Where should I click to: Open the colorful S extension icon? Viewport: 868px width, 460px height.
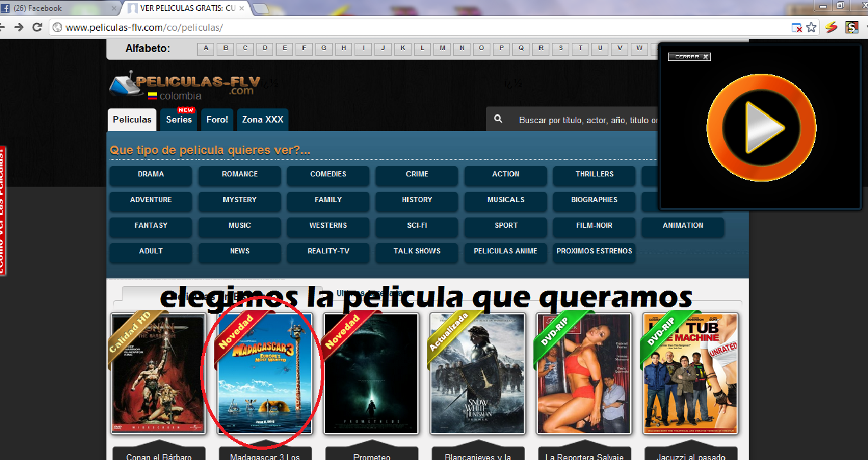[x=852, y=27]
